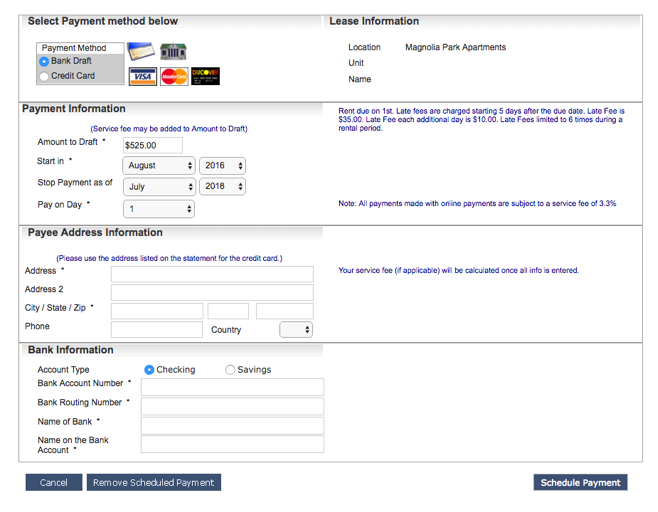Click the Discover card logo
The height and width of the screenshot is (512, 658).
(205, 76)
